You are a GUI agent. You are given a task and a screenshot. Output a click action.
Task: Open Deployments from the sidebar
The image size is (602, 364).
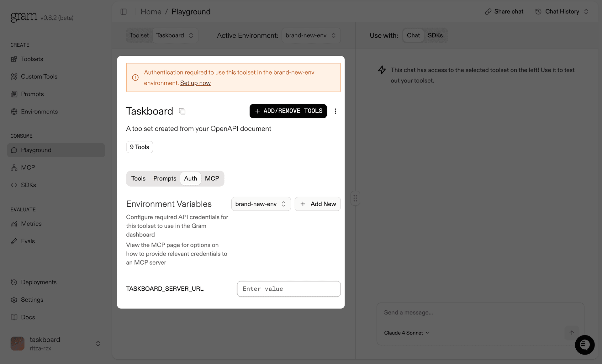(39, 282)
